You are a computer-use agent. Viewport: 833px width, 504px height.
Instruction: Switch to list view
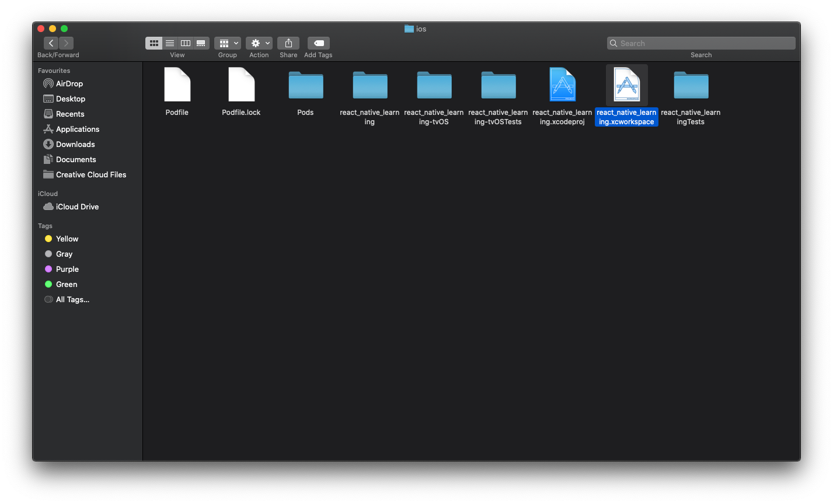[x=170, y=43]
